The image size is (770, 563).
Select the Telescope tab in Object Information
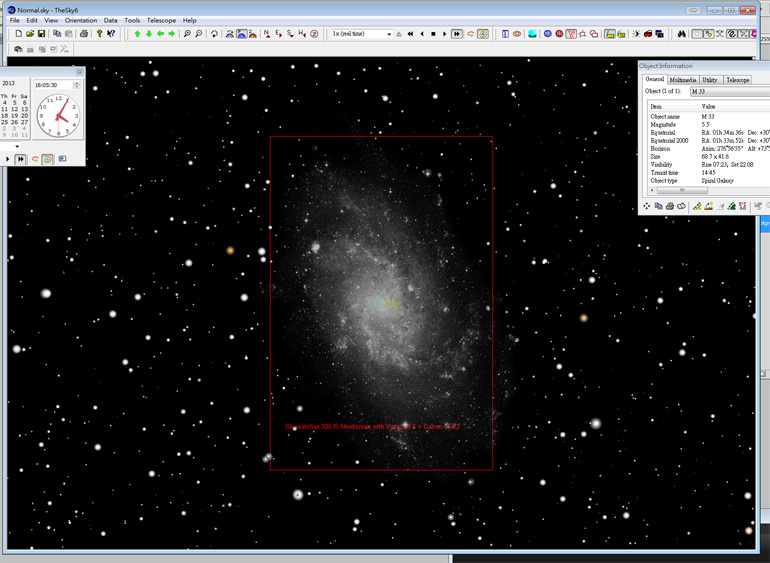(x=737, y=79)
